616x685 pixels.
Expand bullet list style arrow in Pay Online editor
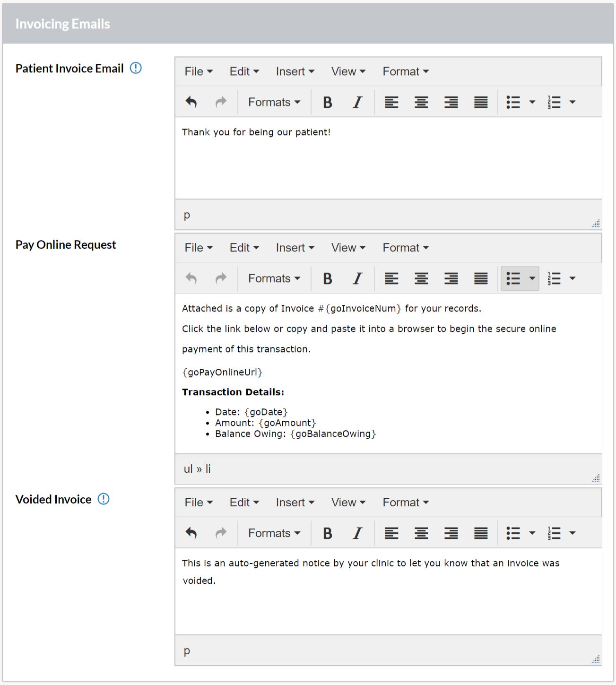pyautogui.click(x=532, y=278)
